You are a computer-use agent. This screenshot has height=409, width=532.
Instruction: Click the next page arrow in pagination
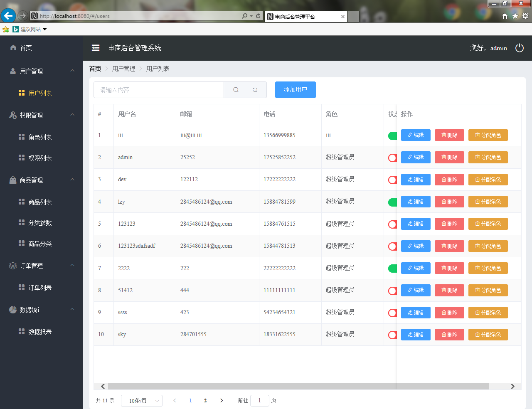pos(222,400)
